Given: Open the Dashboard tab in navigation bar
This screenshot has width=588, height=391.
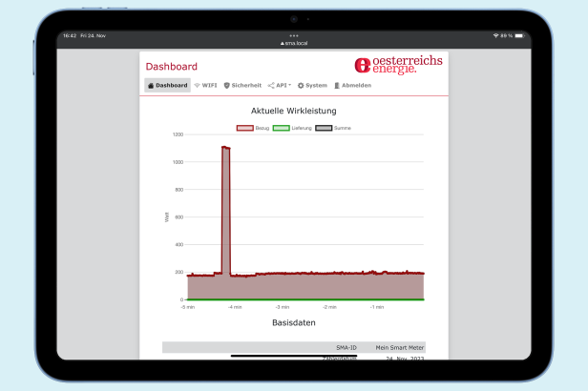Looking at the screenshot, I should pos(168,86).
